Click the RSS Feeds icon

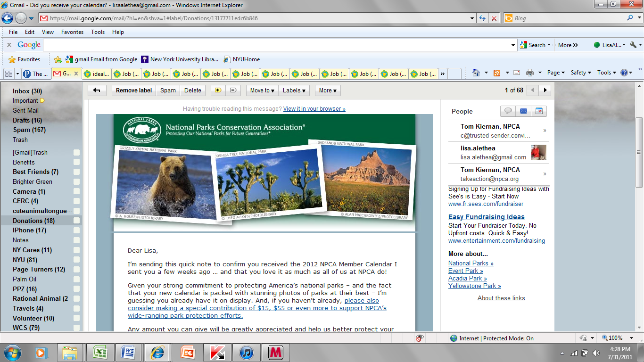tap(497, 73)
